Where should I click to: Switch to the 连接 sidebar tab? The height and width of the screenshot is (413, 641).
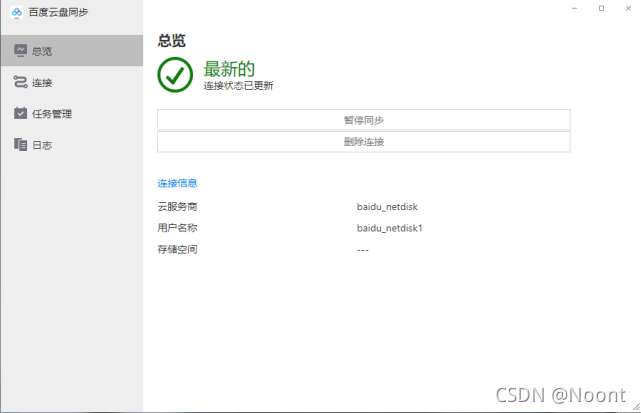[x=72, y=82]
